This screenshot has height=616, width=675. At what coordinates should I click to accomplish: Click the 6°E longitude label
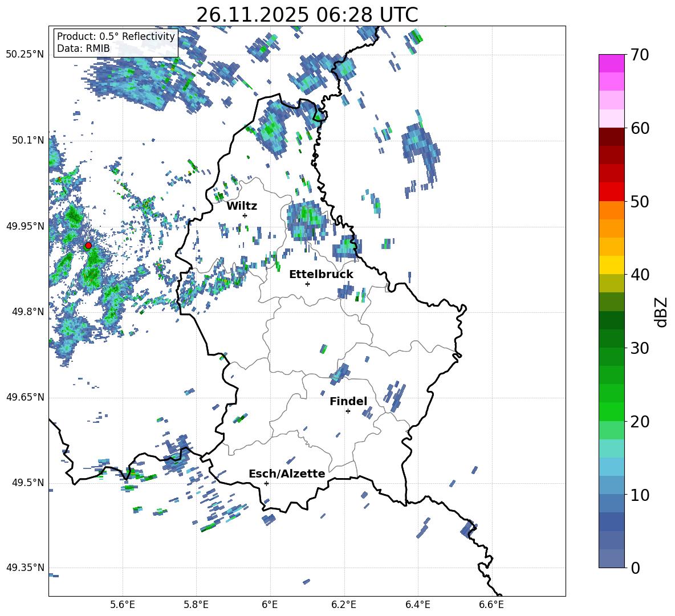(270, 605)
